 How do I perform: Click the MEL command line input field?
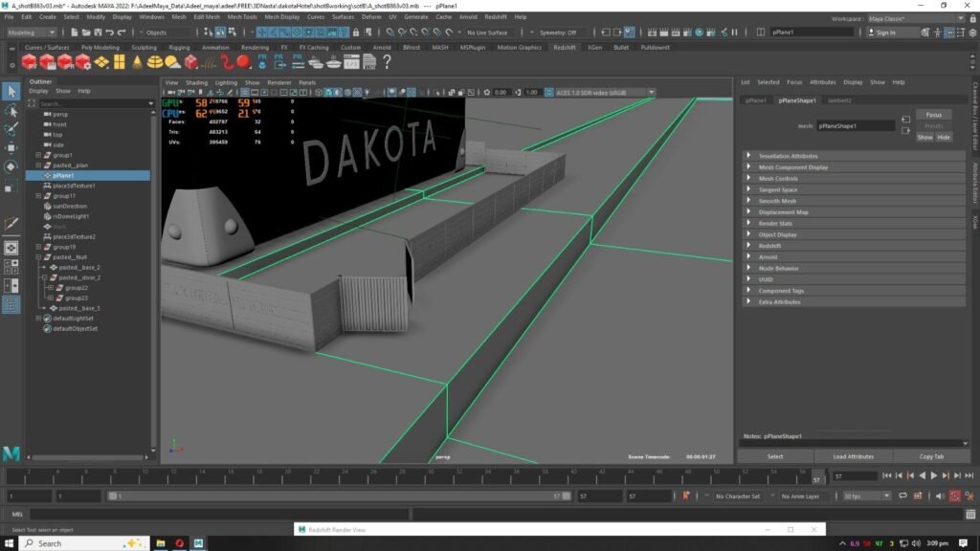click(219, 514)
